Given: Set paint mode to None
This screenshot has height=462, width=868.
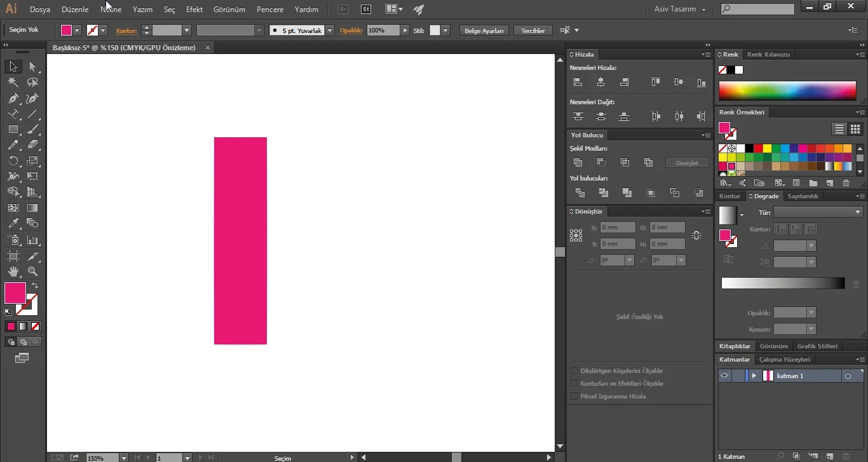Looking at the screenshot, I should tap(36, 326).
